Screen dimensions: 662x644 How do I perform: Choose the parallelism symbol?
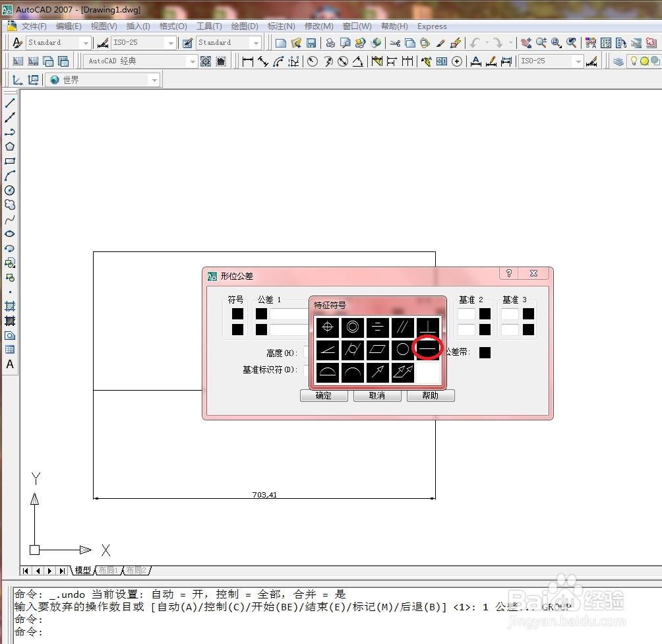[x=403, y=327]
